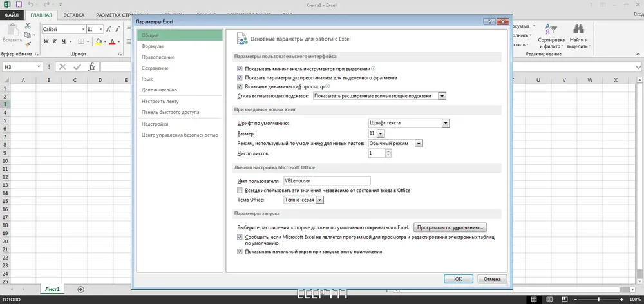Click the Redo arrow in quick access toolbar
Viewport: 644px width, 304px height.
[x=47, y=5]
